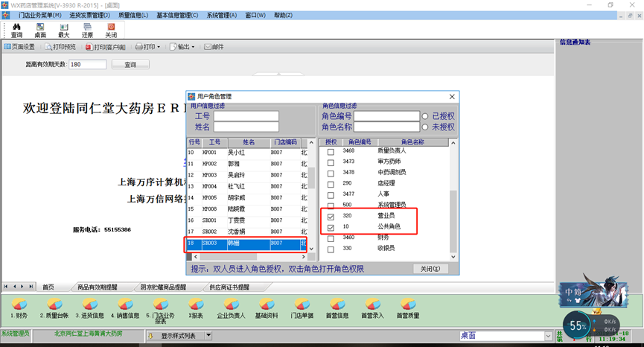
Task: Uncheck the 营业员 role checkbox
Action: [x=331, y=217]
